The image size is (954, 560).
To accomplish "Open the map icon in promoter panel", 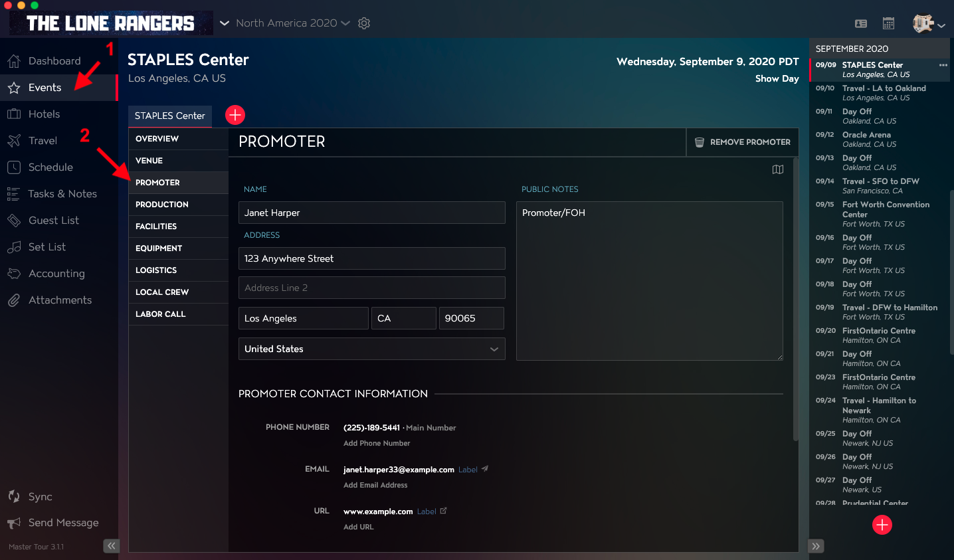I will [778, 169].
